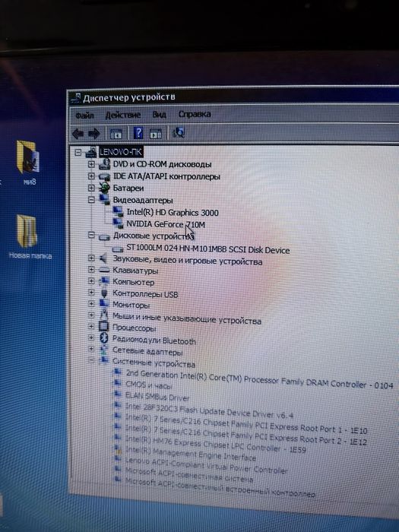Collapse the LENOVO-ПК root node
This screenshot has height=532, width=399.
click(x=78, y=152)
